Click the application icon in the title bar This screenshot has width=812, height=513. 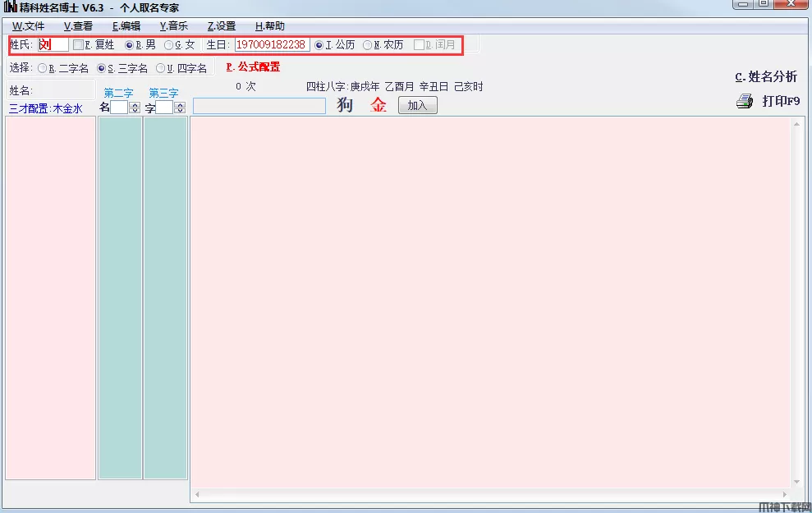[x=10, y=7]
